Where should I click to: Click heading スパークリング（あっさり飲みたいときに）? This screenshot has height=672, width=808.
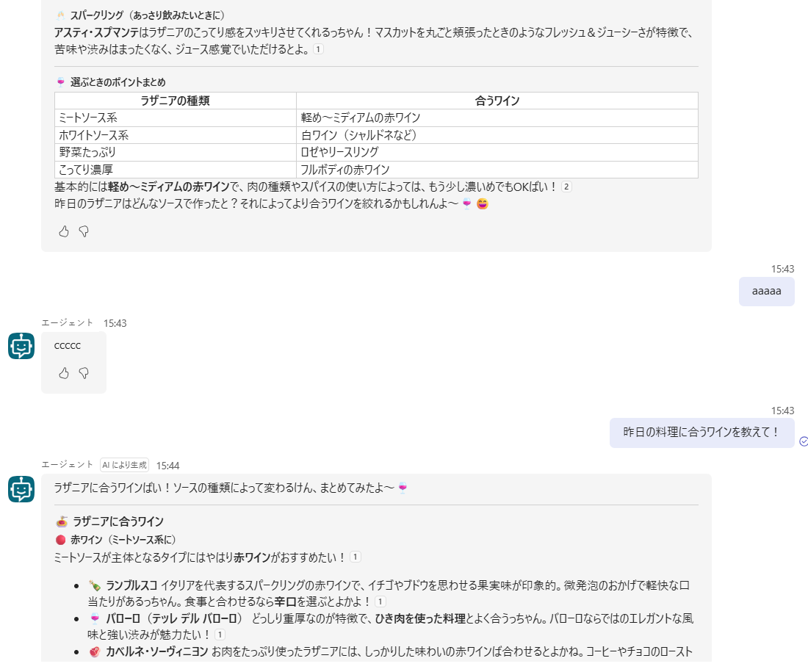[148, 15]
